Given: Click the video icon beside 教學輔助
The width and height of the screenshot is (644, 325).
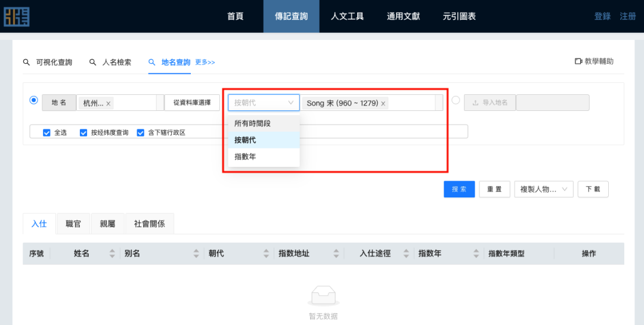Looking at the screenshot, I should click(578, 61).
